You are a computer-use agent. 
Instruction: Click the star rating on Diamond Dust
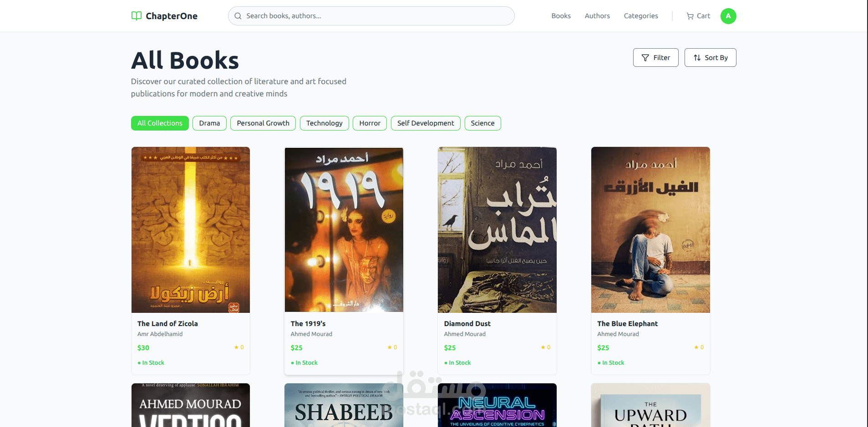(x=546, y=347)
